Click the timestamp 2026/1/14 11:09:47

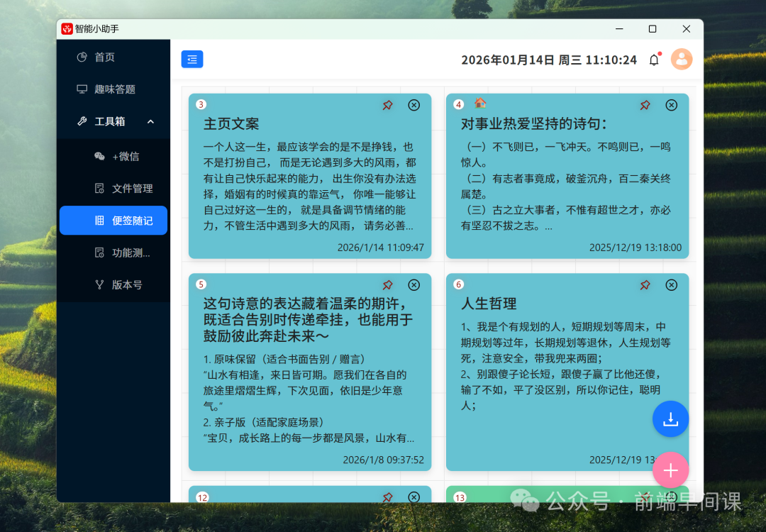381,248
